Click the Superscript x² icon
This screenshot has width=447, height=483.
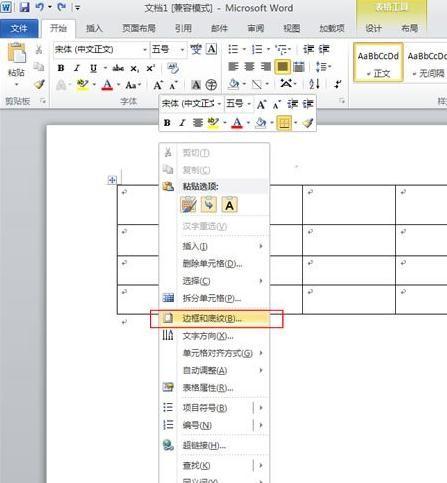[151, 68]
